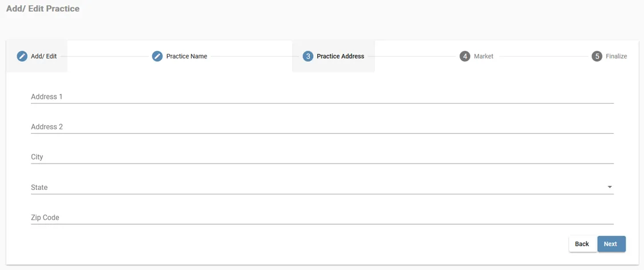Focus the Address 1 input field
Screen dimensions: 644x270
322,97
